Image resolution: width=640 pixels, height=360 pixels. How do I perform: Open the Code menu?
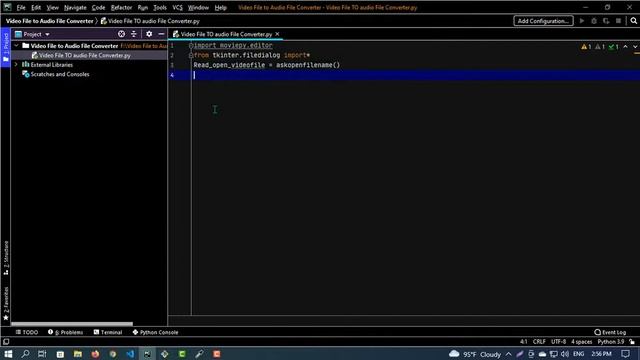(98, 7)
